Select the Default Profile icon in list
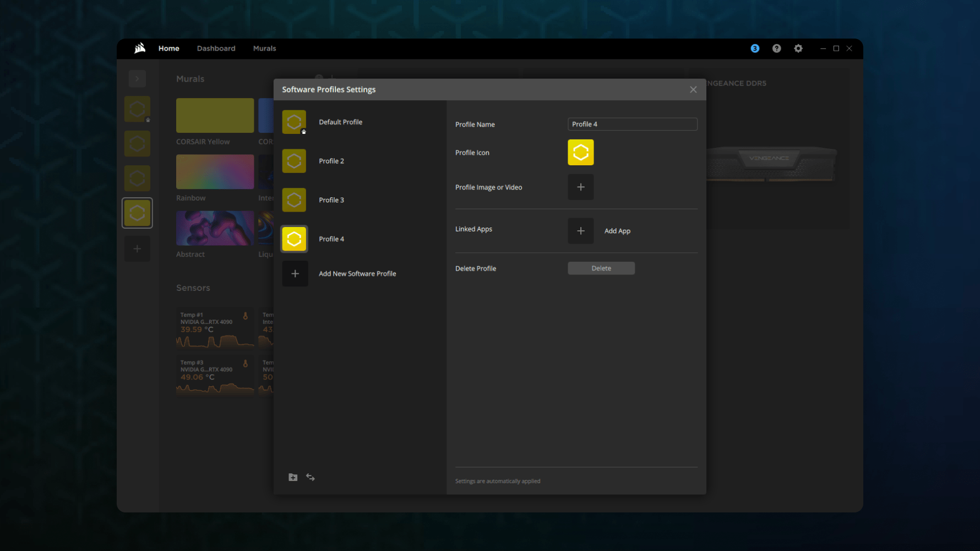 pyautogui.click(x=294, y=122)
